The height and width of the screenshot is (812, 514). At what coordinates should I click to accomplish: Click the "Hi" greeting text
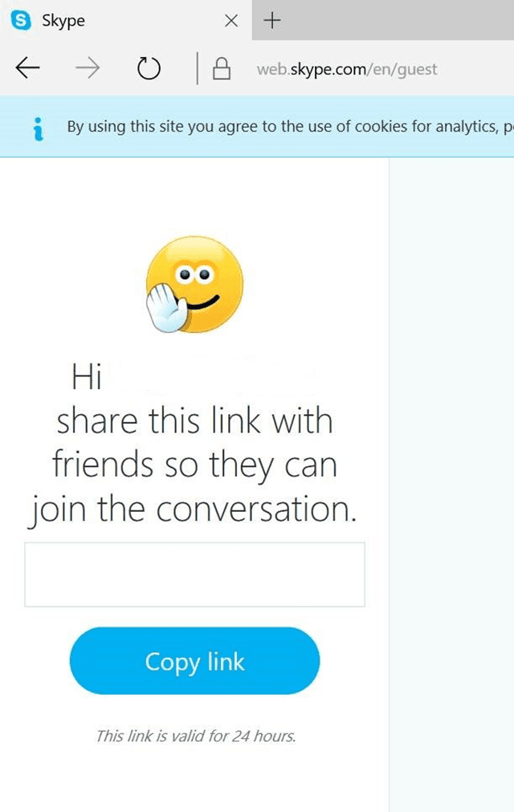coord(87,376)
